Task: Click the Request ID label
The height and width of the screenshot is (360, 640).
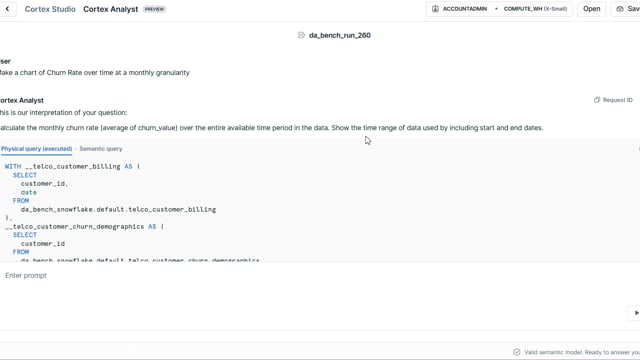Action: point(617,100)
